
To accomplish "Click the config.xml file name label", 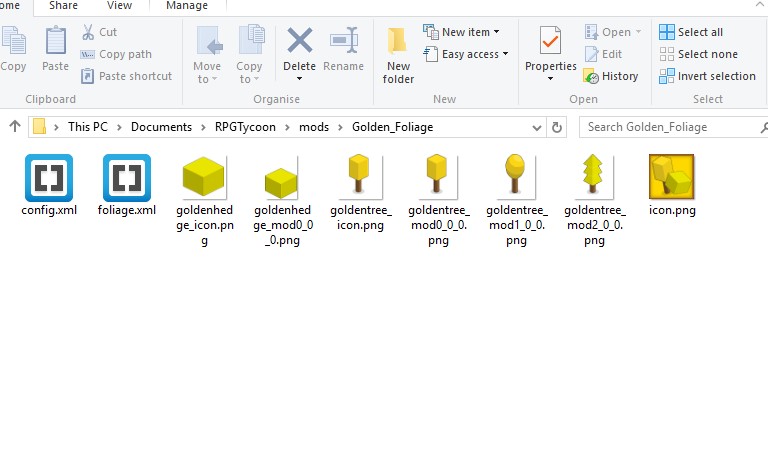I will click(x=49, y=210).
